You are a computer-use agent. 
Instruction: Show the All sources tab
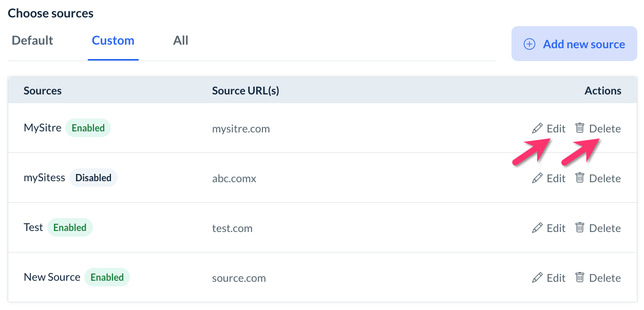[181, 41]
